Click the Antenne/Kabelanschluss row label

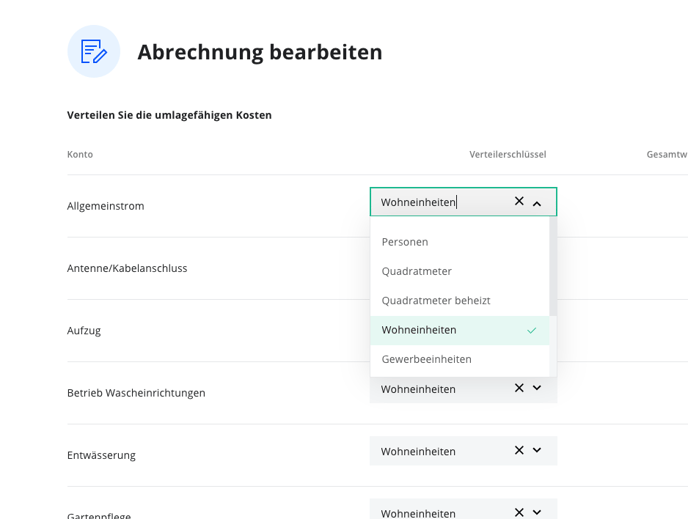point(127,268)
